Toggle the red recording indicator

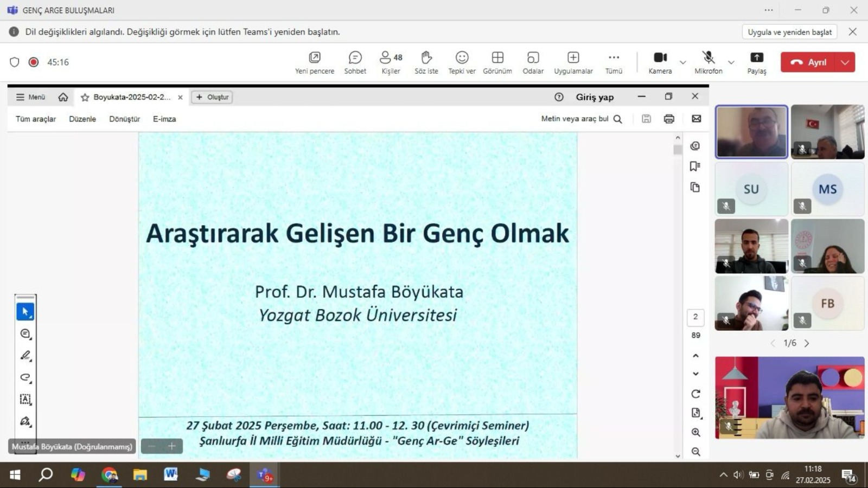pos(34,62)
